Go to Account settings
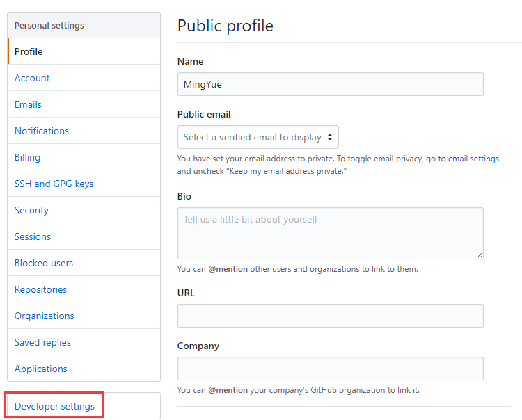 coord(84,78)
